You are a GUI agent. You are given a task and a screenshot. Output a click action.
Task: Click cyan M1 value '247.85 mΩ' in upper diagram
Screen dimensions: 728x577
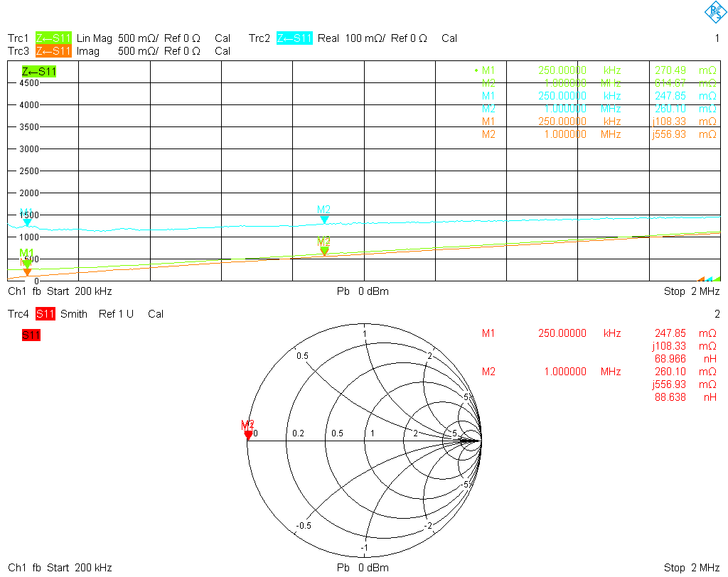coord(685,96)
